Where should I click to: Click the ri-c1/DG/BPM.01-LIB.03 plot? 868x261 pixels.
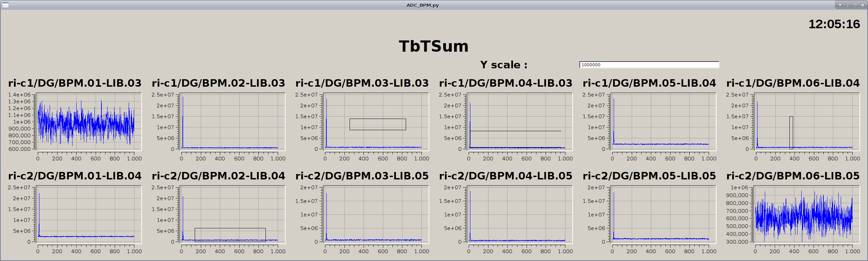(x=89, y=122)
